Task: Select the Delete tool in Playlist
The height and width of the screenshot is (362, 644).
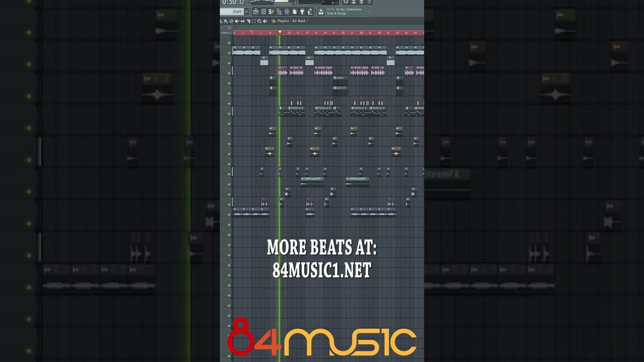Action: [x=231, y=21]
